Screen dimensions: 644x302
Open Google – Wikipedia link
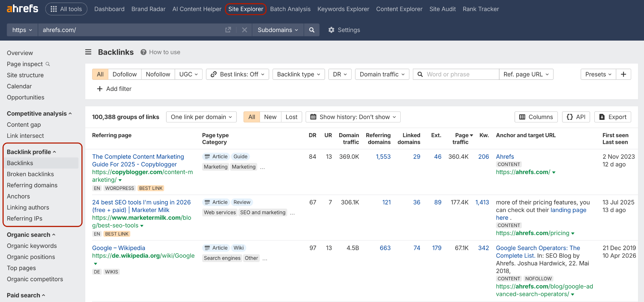[x=119, y=248]
